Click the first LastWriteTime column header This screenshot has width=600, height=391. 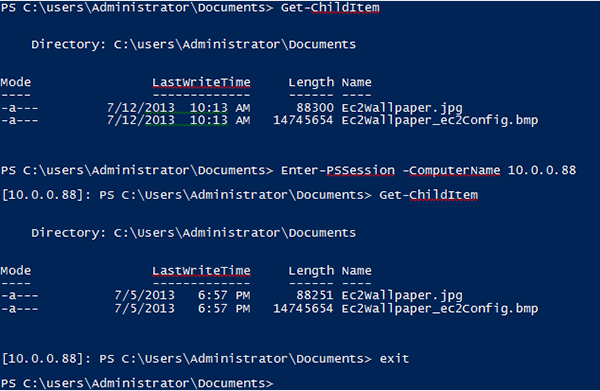(x=201, y=82)
